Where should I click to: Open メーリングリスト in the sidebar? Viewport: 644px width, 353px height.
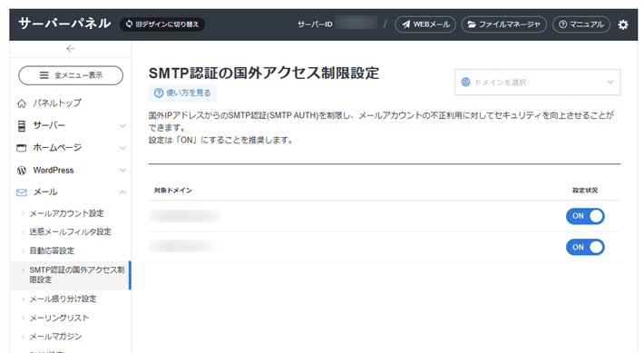(59, 318)
